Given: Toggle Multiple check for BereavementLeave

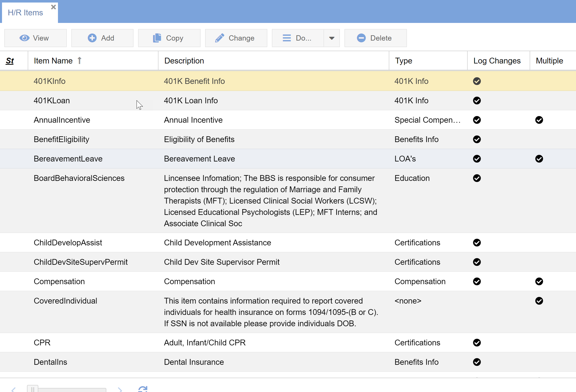Looking at the screenshot, I should (539, 159).
